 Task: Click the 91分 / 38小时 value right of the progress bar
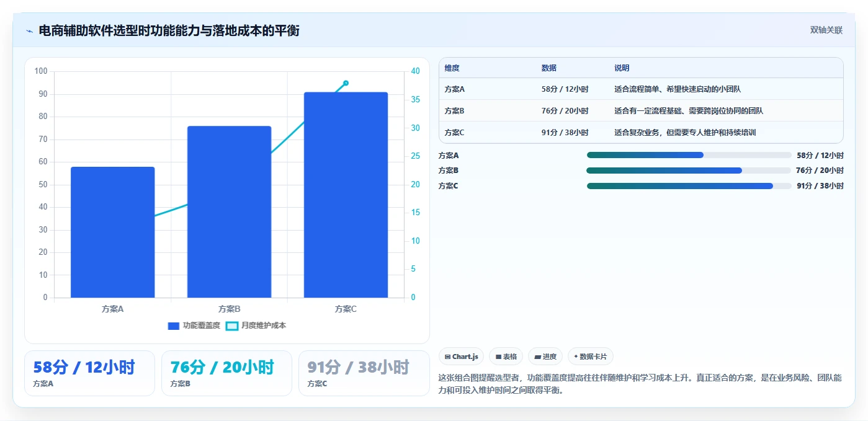click(x=820, y=186)
